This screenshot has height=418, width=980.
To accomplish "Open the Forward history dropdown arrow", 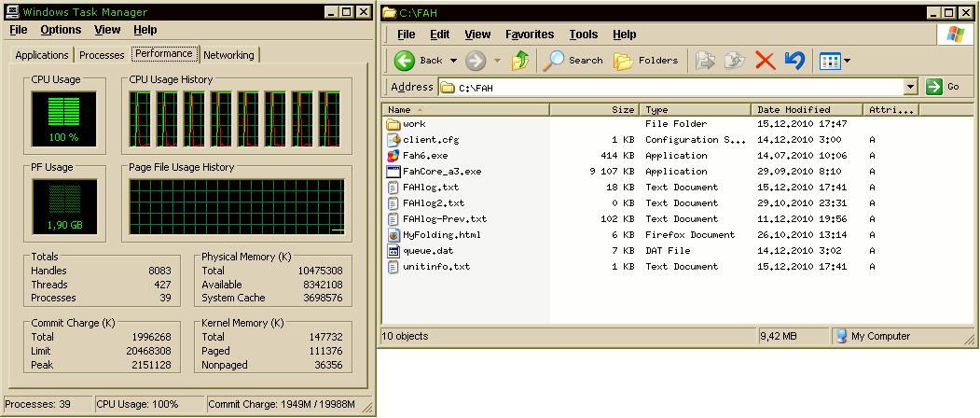I will pyautogui.click(x=498, y=61).
